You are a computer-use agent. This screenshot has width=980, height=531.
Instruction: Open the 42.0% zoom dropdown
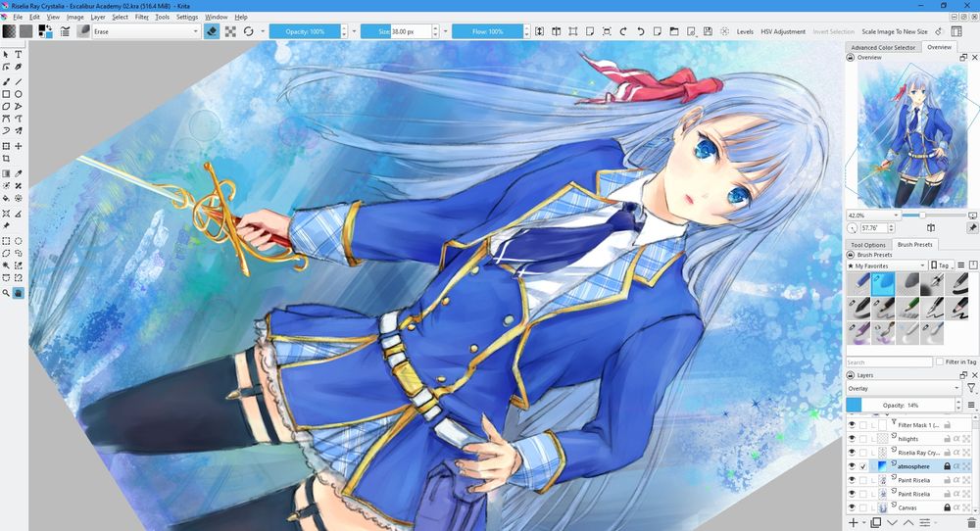pos(873,215)
